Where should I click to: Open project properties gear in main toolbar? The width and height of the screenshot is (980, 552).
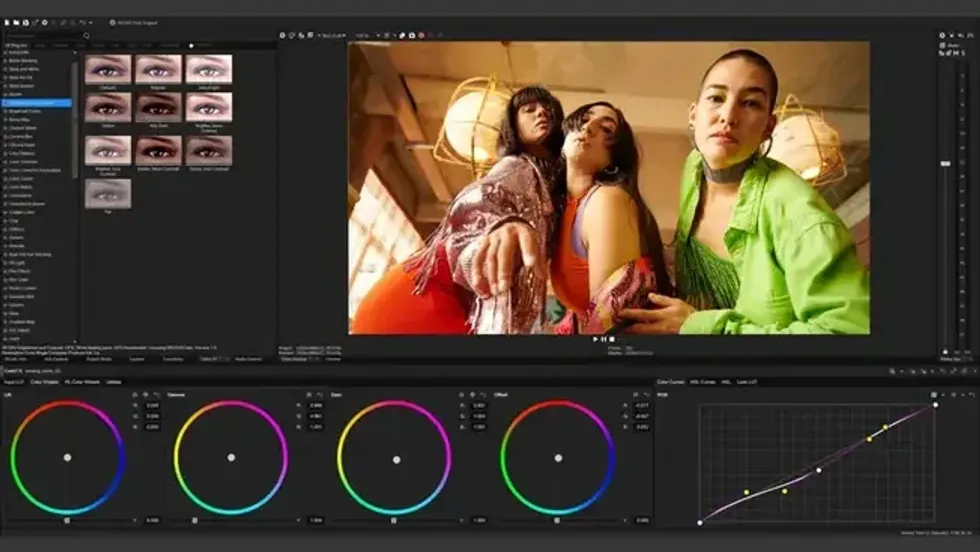44,23
